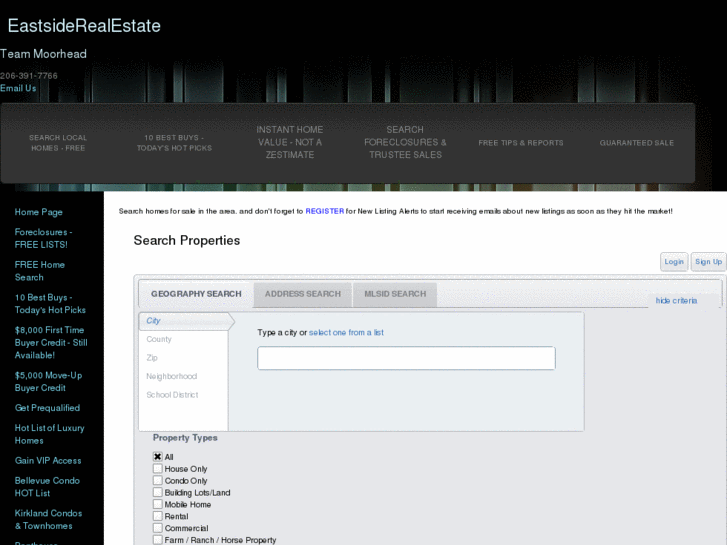Image resolution: width=727 pixels, height=545 pixels.
Task: Open Hot List of Luxury Homes link
Action: 50,434
